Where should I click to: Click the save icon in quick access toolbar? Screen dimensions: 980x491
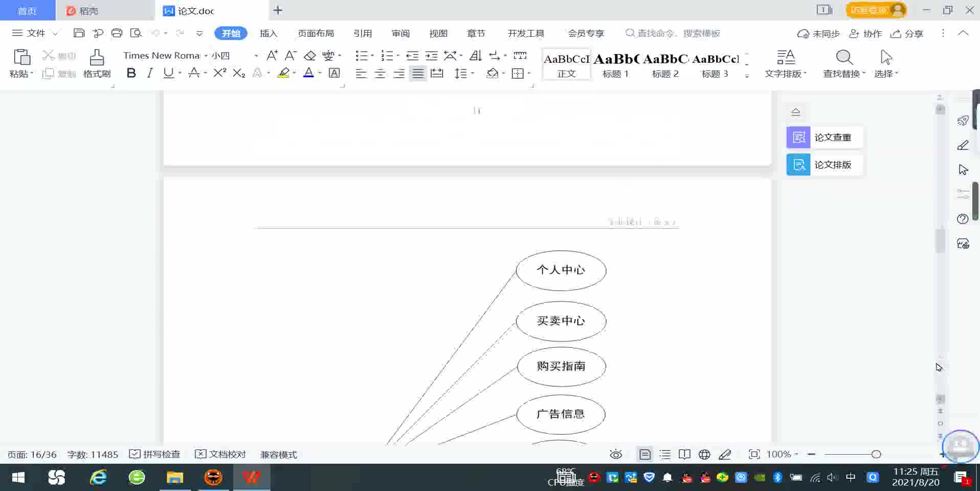point(79,33)
